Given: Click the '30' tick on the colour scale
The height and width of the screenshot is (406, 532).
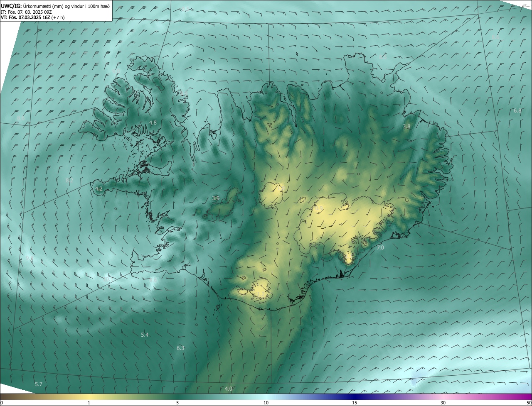Looking at the screenshot, I should click(443, 403).
